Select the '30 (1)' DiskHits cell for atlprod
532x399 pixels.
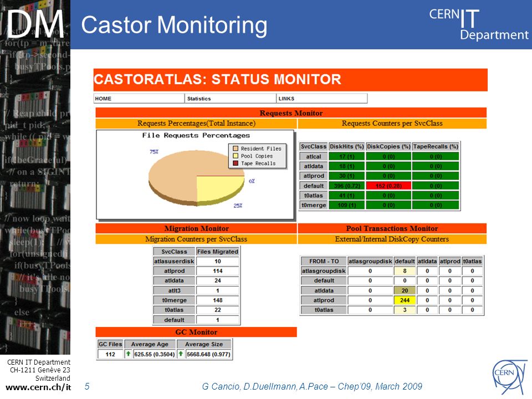point(347,176)
